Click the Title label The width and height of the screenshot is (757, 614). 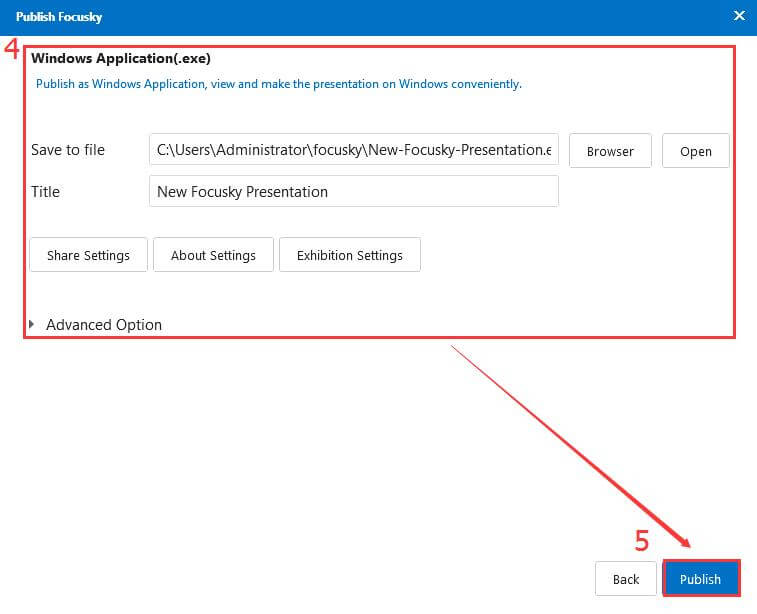pos(45,192)
